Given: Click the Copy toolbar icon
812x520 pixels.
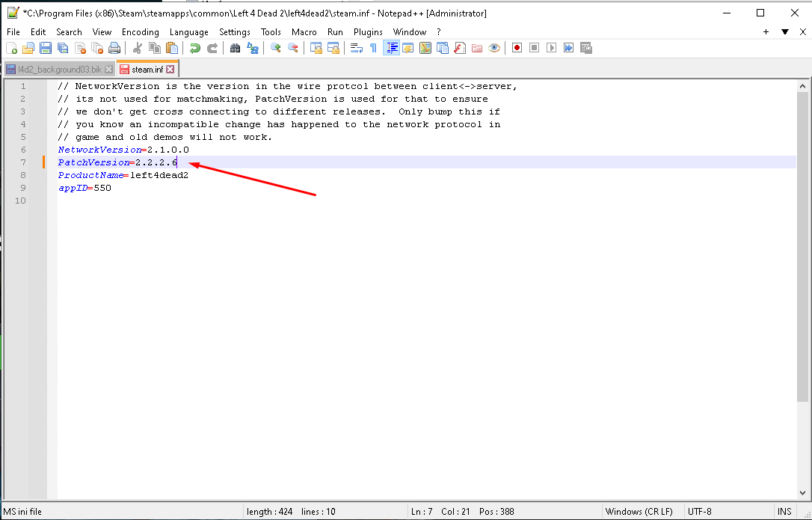Looking at the screenshot, I should 154,48.
